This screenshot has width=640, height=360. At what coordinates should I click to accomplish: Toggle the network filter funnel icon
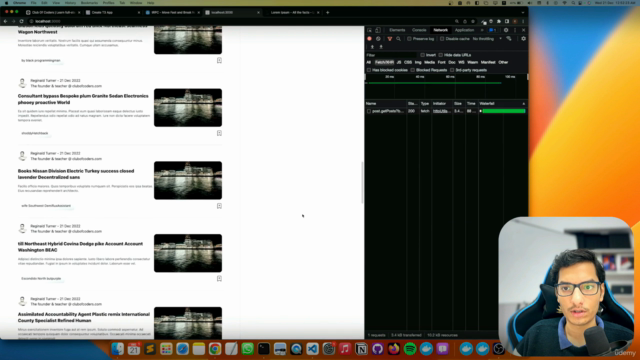(390, 39)
